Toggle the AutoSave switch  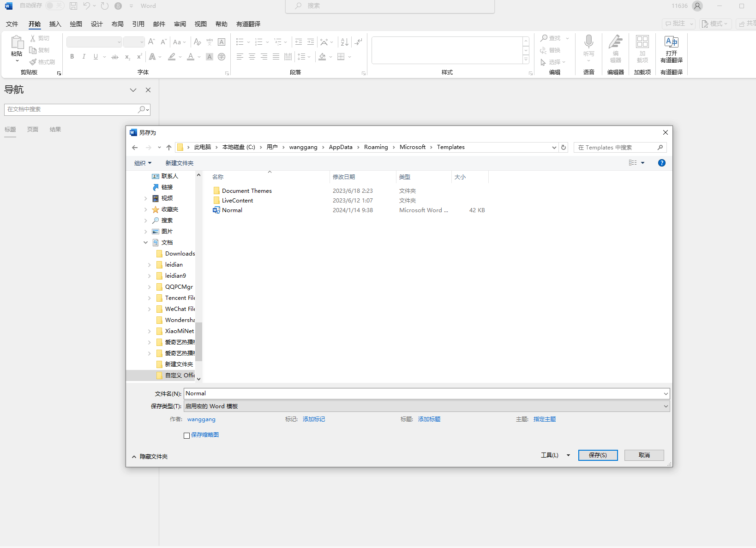55,6
